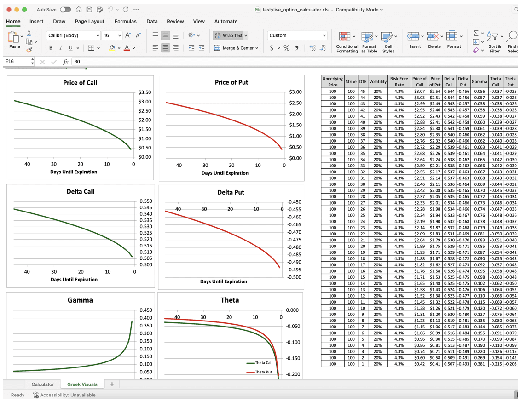Open the Format cells dropdown arrow

[x=461, y=36]
